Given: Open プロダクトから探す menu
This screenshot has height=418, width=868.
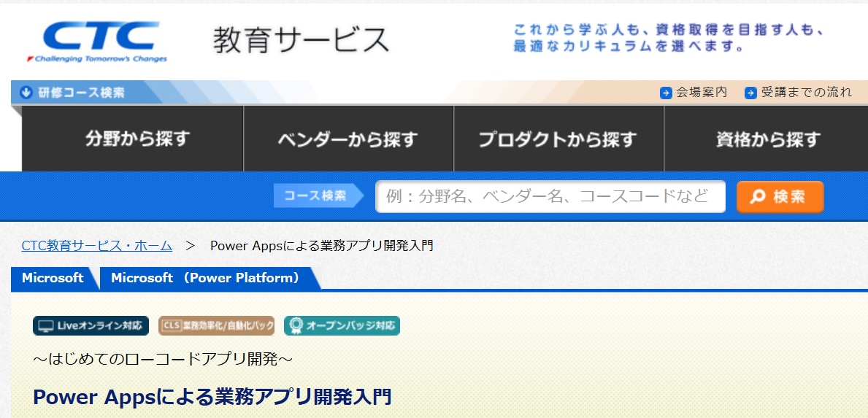Looking at the screenshot, I should coord(558,139).
